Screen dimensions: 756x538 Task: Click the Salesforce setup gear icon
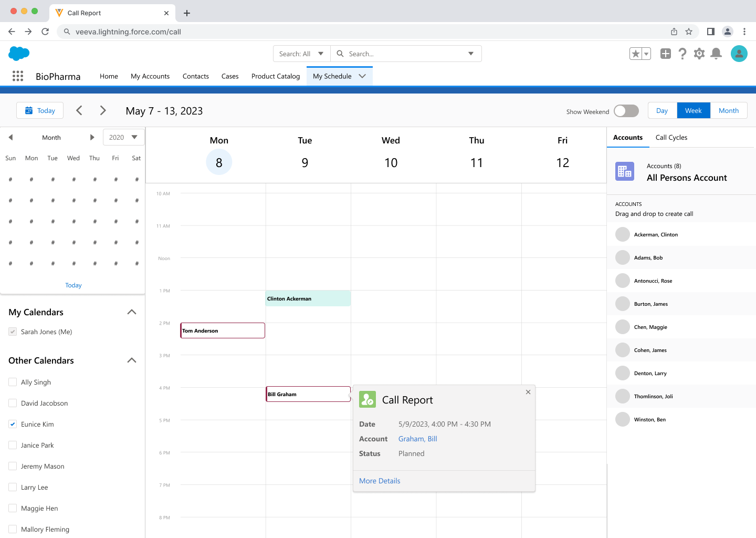tap(699, 54)
